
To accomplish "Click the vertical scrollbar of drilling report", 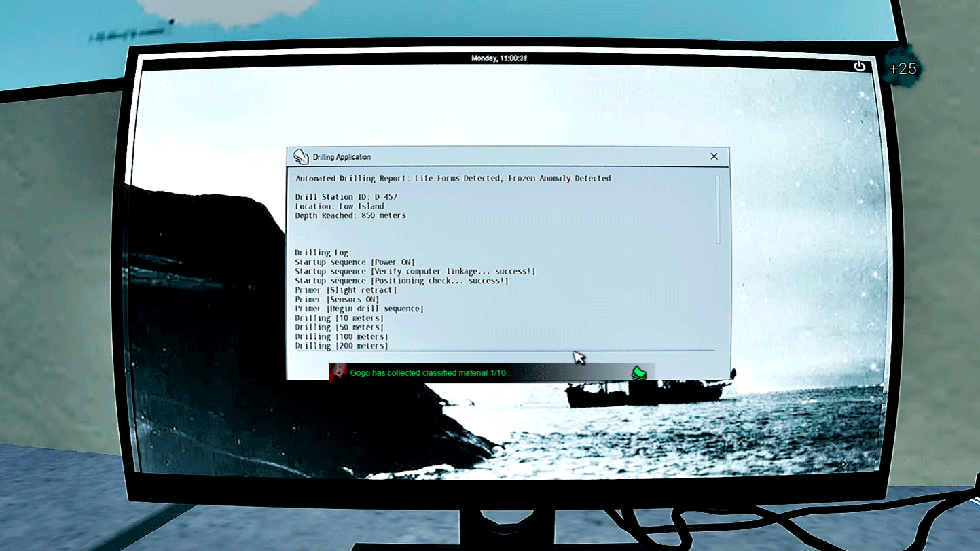I will (x=718, y=209).
